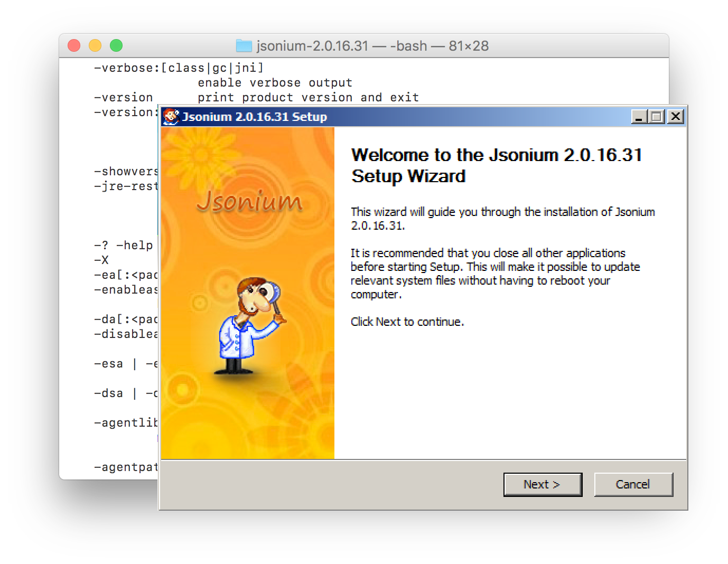
Task: Click the Terminal title "jsonium-2.0.16.31 — -bash — 81×28"
Action: pyautogui.click(x=372, y=46)
